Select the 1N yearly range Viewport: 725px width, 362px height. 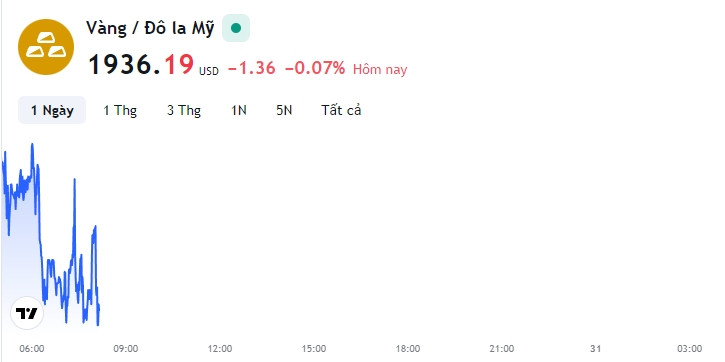(x=239, y=110)
